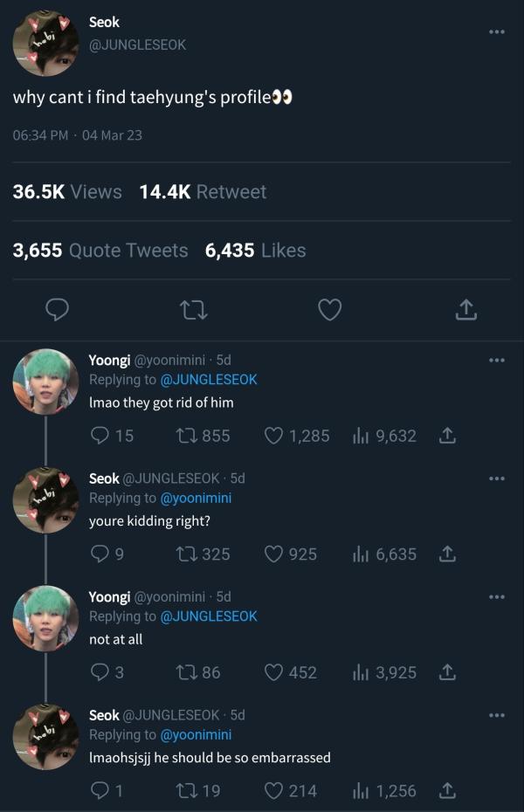
Task: Click the share icon on the main tweet
Action: pos(465,309)
